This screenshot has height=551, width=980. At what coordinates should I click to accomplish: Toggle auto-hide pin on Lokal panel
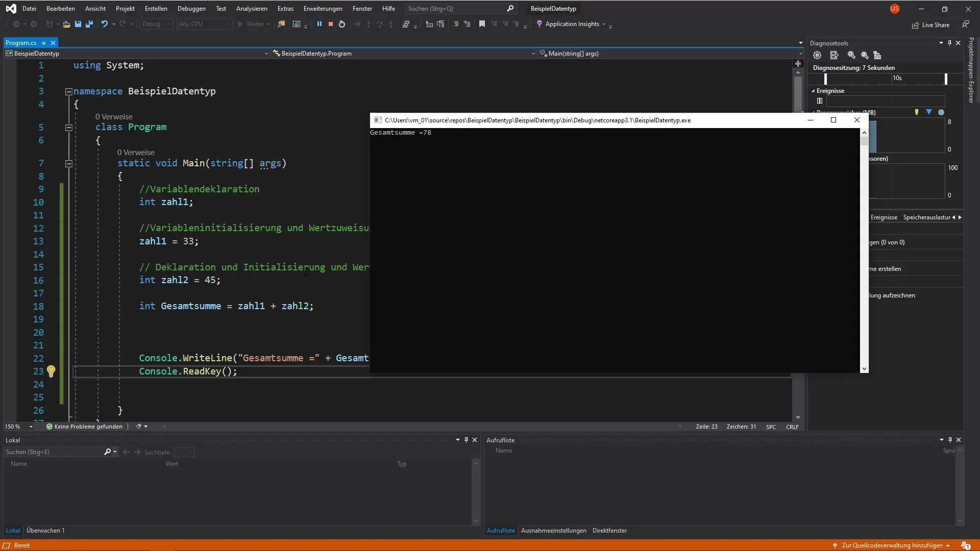(x=466, y=440)
